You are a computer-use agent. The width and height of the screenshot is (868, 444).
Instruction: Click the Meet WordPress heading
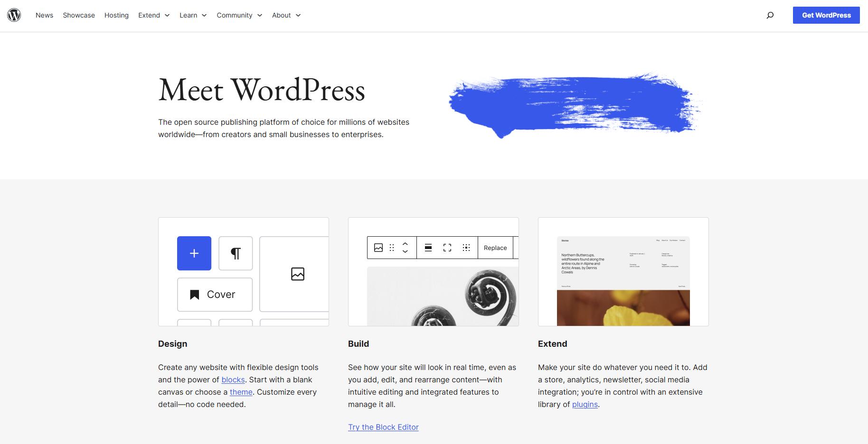pos(262,90)
